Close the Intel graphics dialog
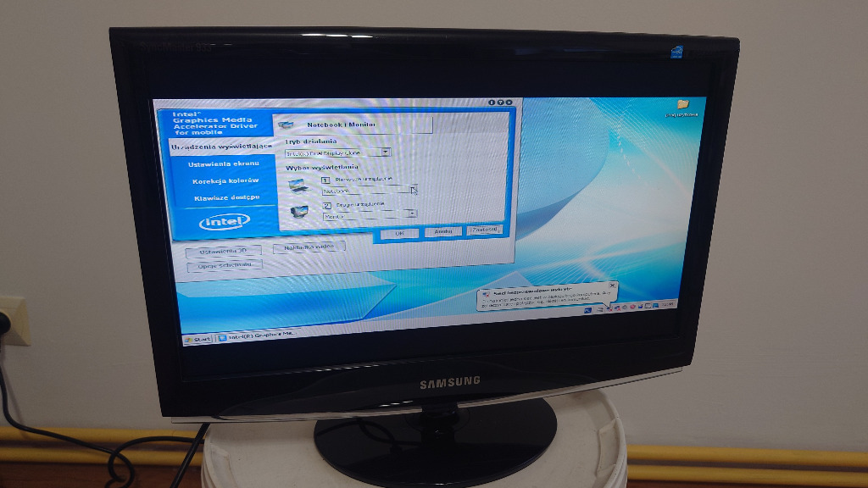868x488 pixels. tap(509, 103)
